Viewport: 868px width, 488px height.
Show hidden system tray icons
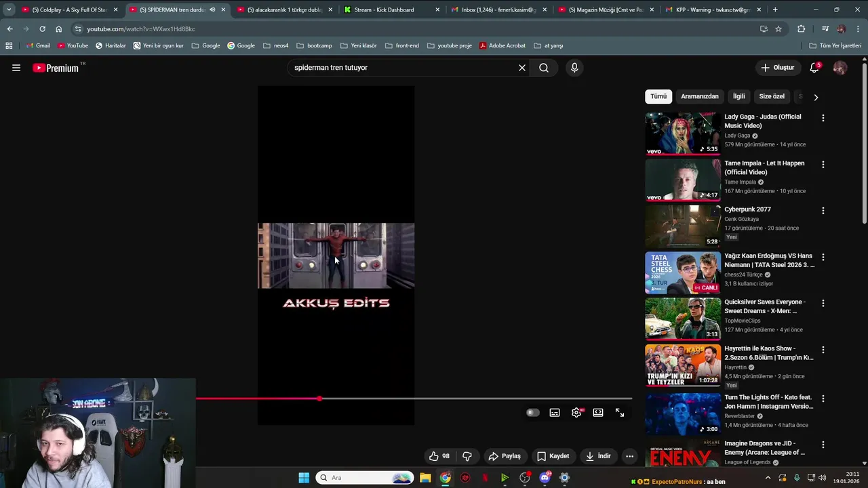click(768, 478)
